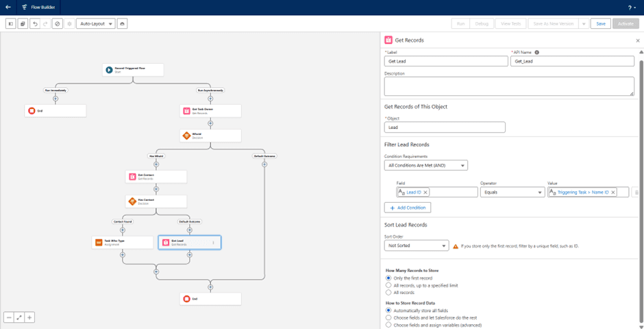The width and height of the screenshot is (644, 329).
Task: Choose Only the first record
Action: (x=388, y=278)
